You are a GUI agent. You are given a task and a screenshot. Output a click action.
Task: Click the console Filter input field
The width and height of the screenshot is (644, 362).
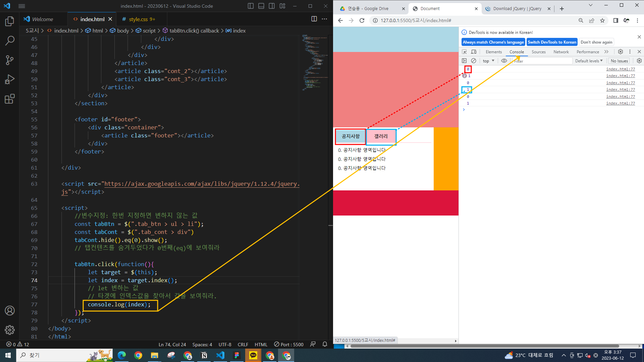pos(542,61)
